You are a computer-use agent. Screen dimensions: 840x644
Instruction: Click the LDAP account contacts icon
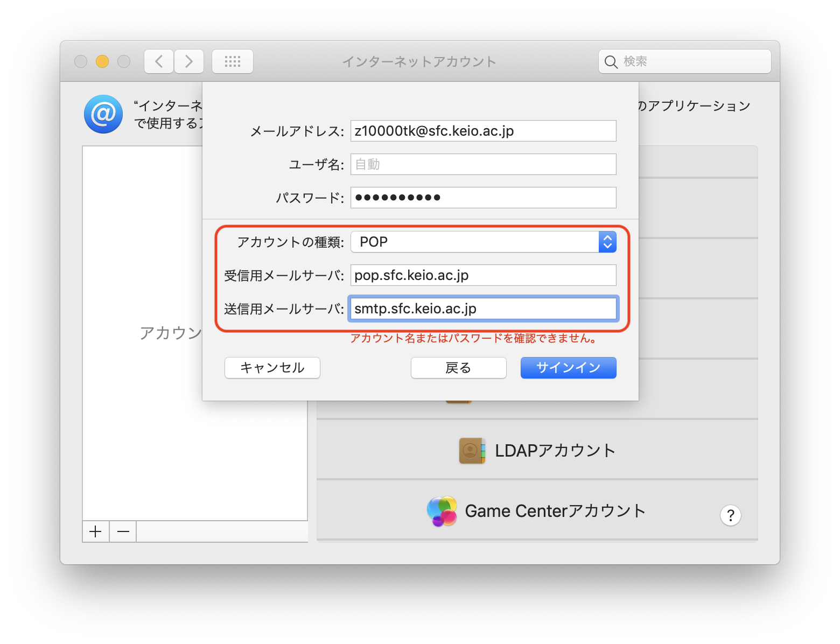click(472, 450)
